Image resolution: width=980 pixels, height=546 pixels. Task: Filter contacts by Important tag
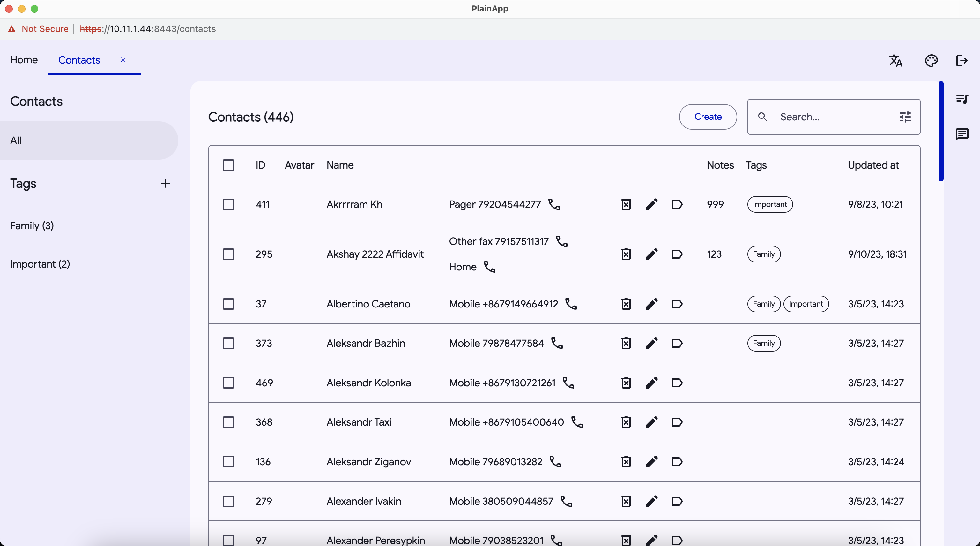(40, 264)
